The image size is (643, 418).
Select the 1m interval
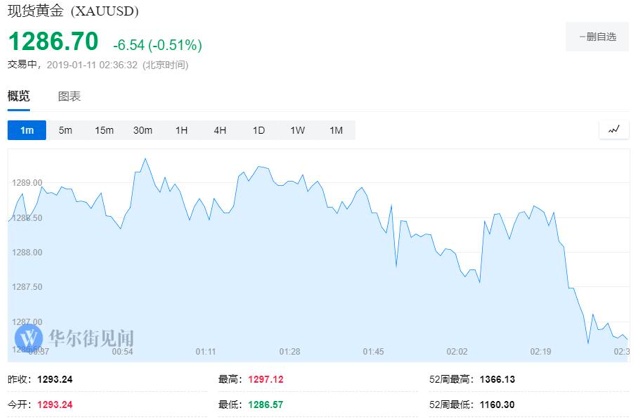[27, 131]
